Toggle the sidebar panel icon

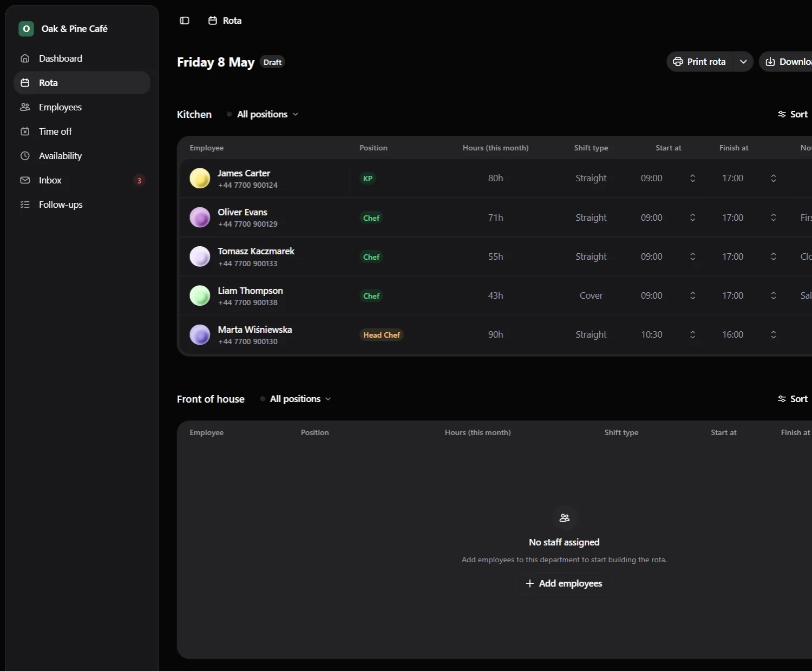(185, 21)
